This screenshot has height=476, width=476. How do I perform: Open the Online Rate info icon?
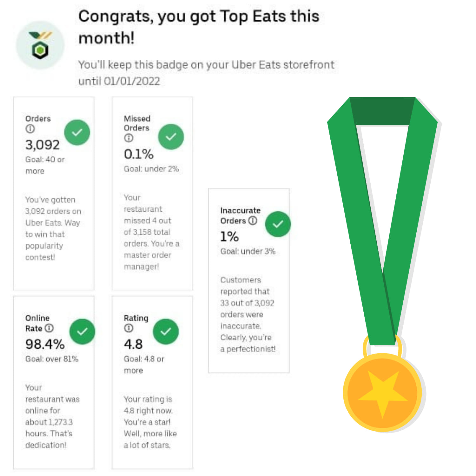(x=49, y=328)
